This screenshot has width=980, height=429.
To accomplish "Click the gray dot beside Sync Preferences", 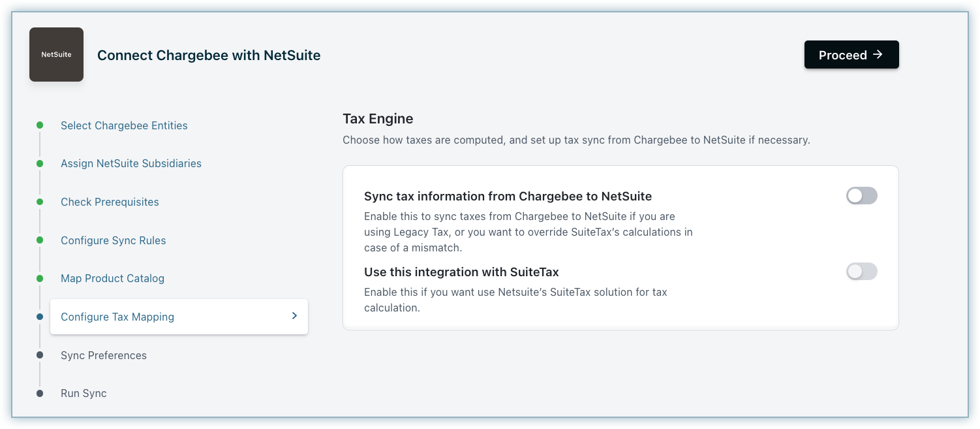I will coord(40,355).
